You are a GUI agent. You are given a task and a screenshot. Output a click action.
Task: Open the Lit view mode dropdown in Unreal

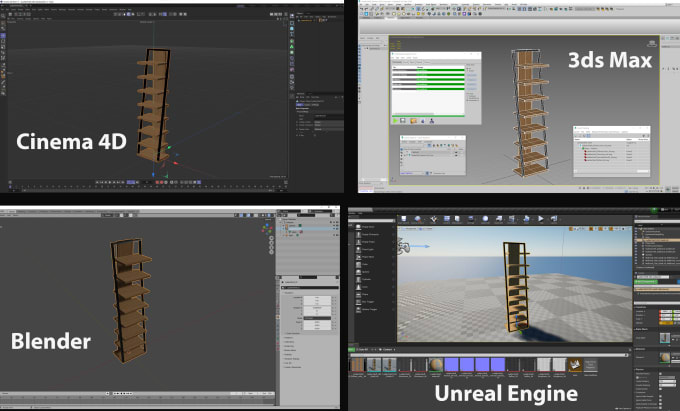(427, 229)
